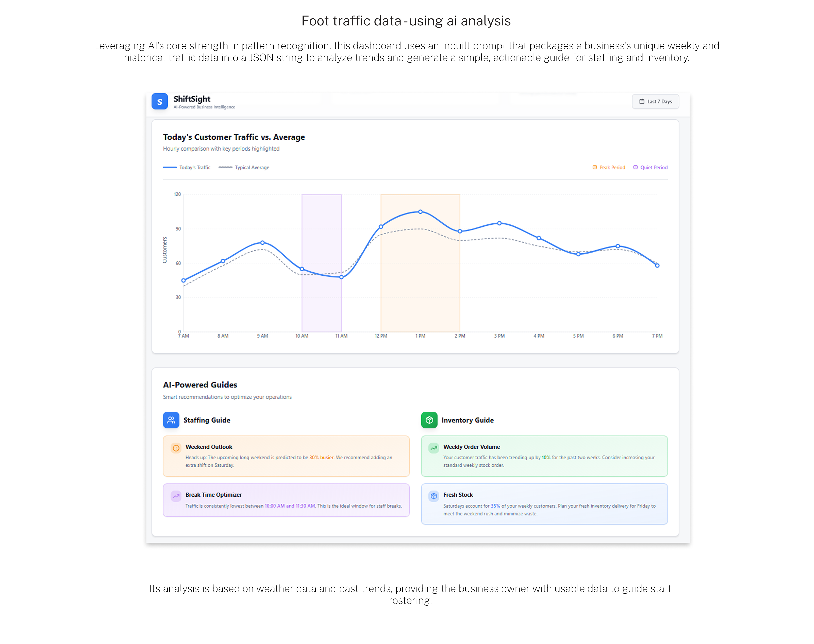Click the ShiftSight blue S logo

(x=160, y=101)
